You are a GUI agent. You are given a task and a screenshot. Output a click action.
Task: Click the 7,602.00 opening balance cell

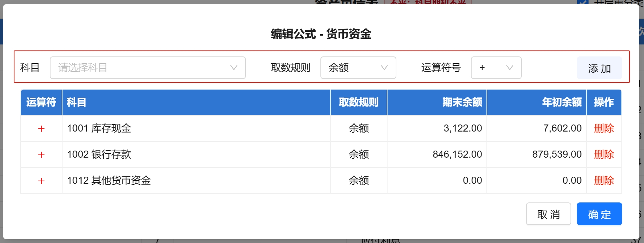(562, 128)
